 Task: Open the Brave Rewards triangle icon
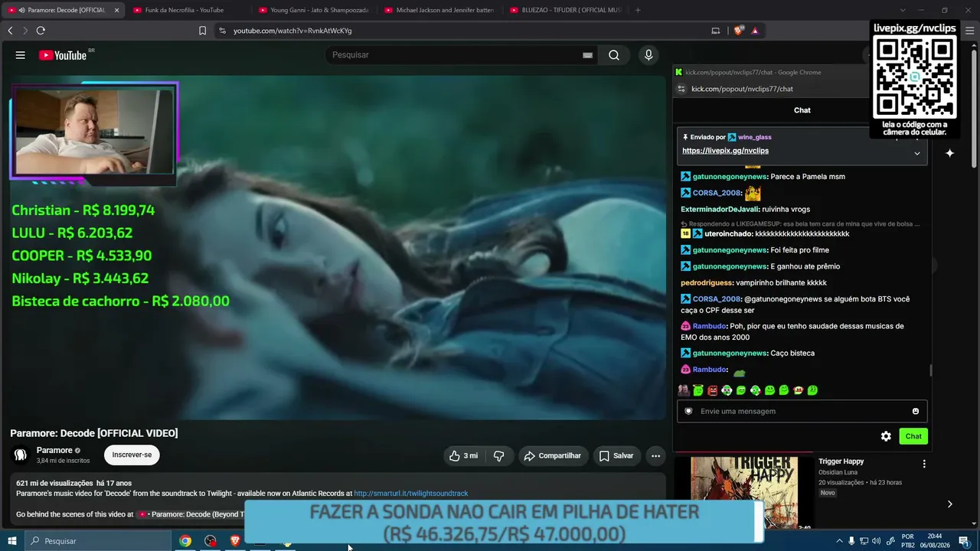(x=755, y=31)
